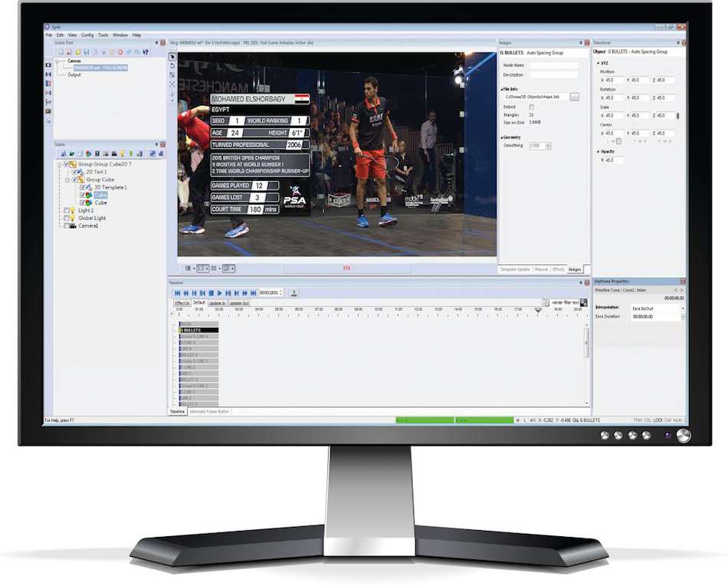Select the arrow pointer tool beside the viewport
Viewport: 728px width, 586px height.
(172, 57)
